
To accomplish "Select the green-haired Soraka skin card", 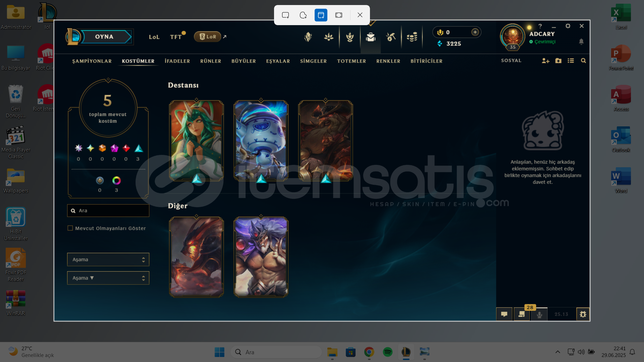I will tap(196, 141).
